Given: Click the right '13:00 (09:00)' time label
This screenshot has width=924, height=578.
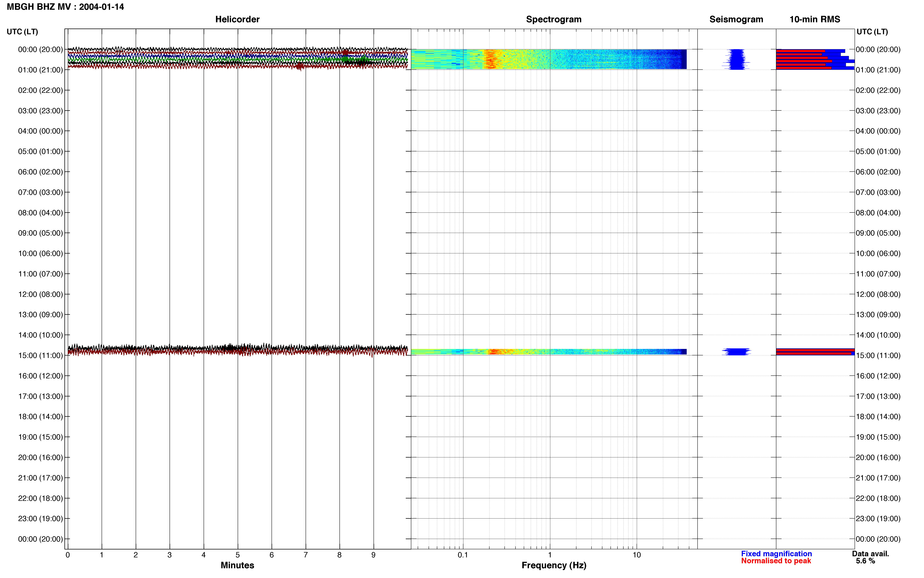Looking at the screenshot, I should (x=878, y=315).
